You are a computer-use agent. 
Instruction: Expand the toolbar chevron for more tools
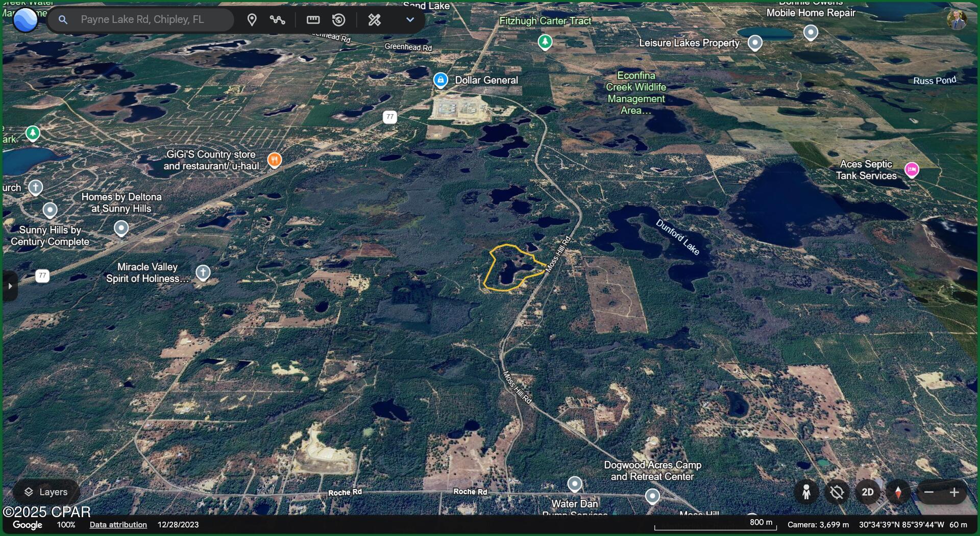click(410, 20)
